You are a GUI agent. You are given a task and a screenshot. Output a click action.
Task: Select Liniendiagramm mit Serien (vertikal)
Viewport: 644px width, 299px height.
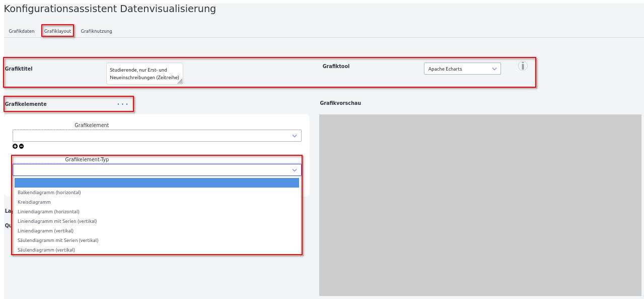click(57, 221)
